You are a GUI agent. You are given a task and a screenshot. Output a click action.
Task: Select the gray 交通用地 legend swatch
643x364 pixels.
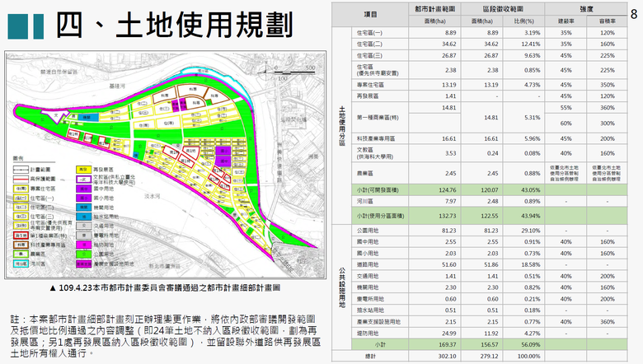coord(83,226)
